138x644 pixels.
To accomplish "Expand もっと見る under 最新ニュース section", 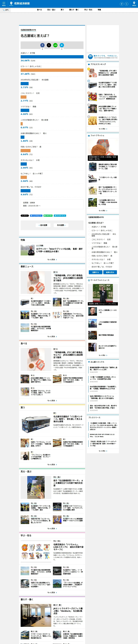I will [52, 336].
